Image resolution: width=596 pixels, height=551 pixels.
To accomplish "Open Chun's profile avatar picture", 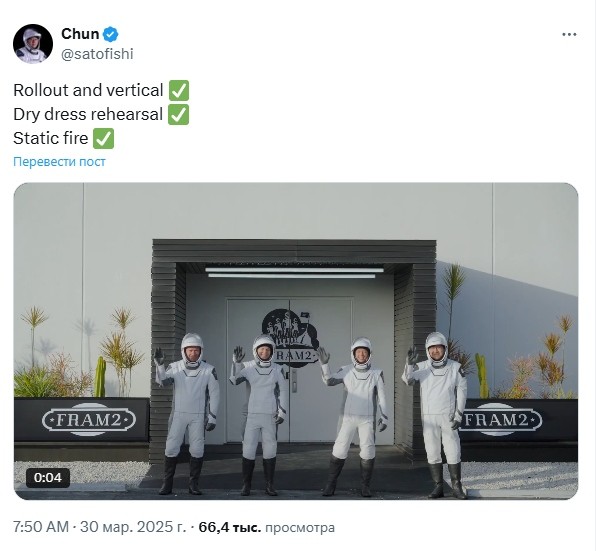I will 33,44.
